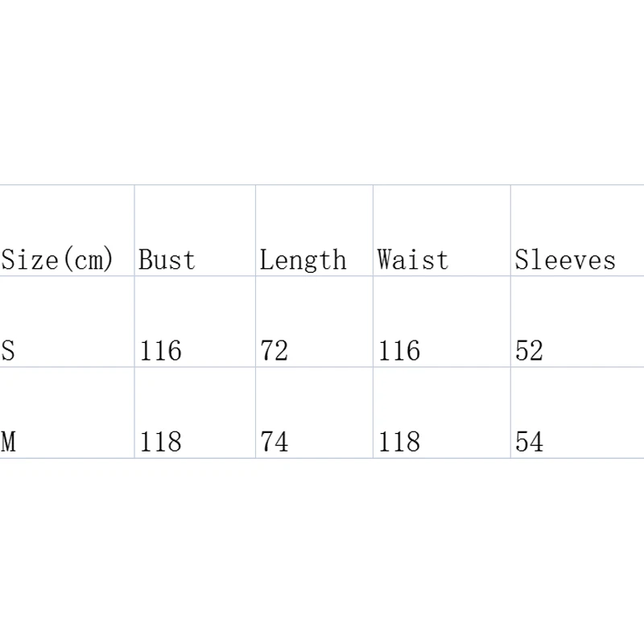
Task: Click Bust value 116 in S row
Action: point(161,351)
